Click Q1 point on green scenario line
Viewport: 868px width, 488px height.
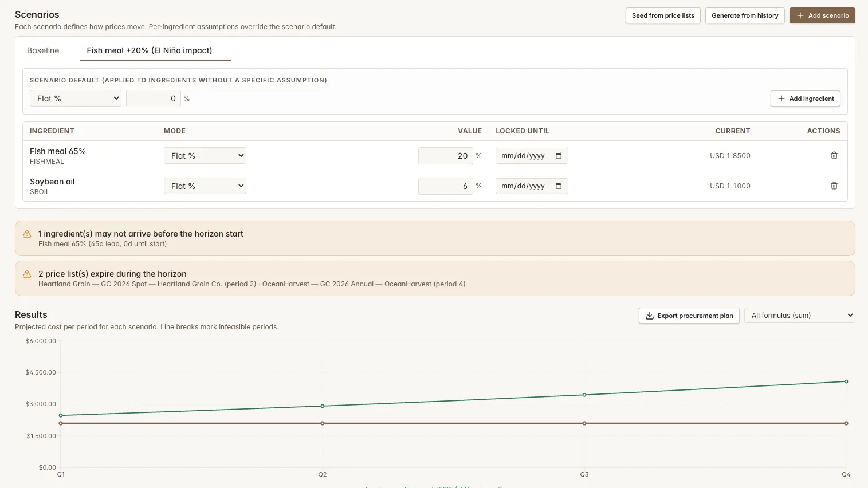point(61,415)
